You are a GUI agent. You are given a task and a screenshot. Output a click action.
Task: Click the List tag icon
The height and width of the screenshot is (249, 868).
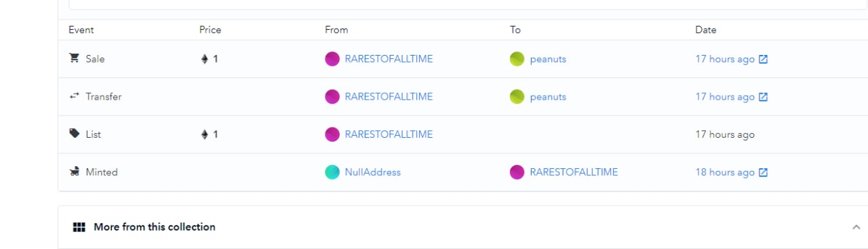(x=75, y=134)
